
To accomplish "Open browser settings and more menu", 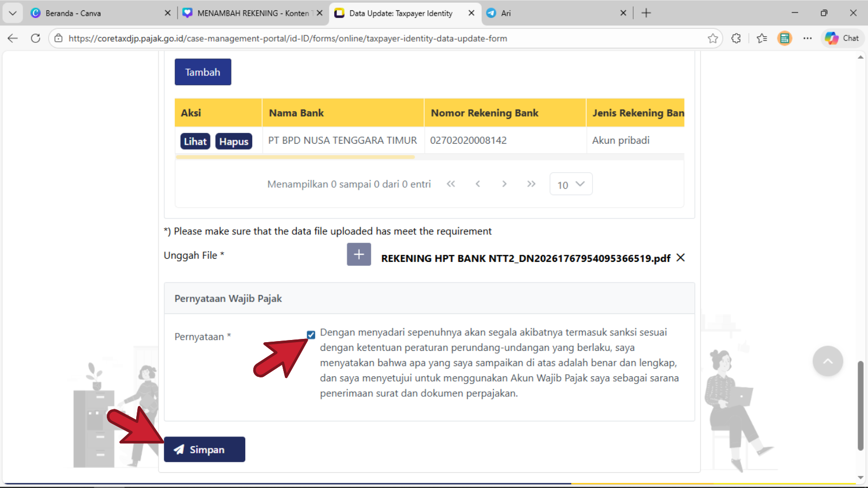I will point(807,38).
